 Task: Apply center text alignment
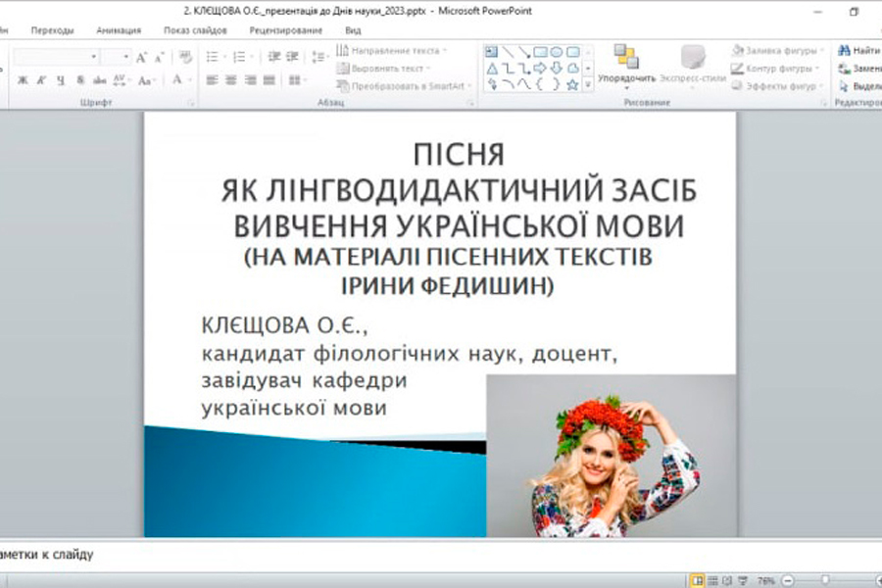click(231, 80)
